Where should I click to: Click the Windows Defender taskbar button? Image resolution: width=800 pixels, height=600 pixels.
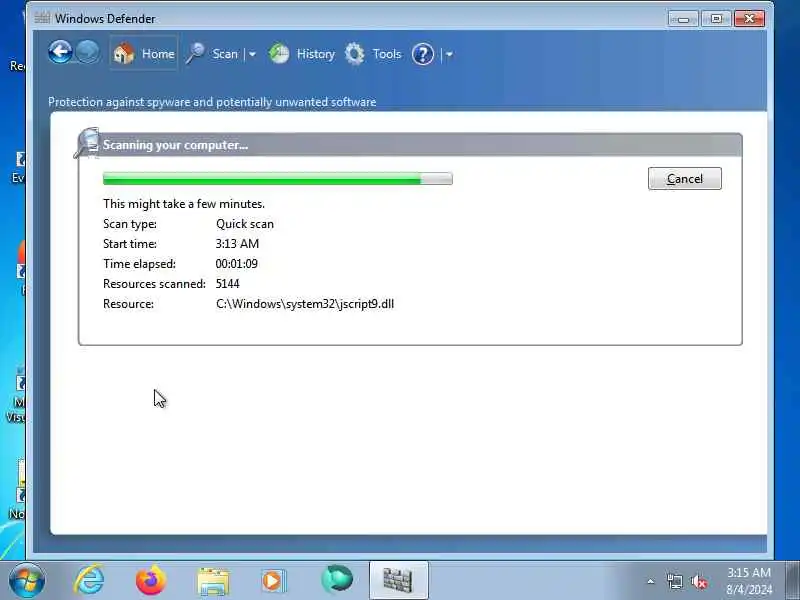pyautogui.click(x=398, y=580)
